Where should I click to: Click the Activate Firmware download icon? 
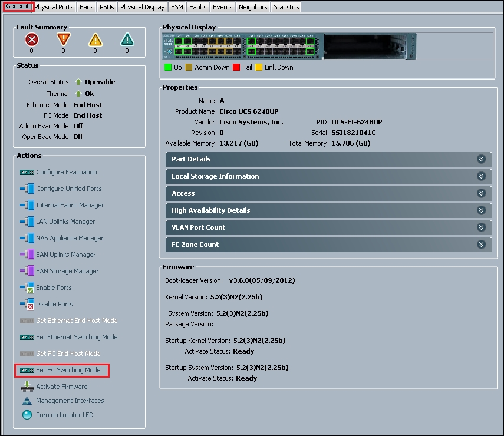27,386
